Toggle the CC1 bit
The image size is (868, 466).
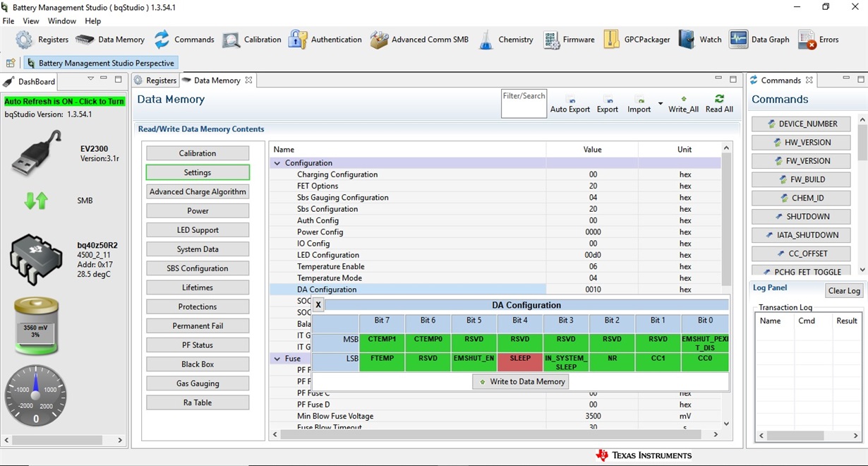(x=658, y=362)
